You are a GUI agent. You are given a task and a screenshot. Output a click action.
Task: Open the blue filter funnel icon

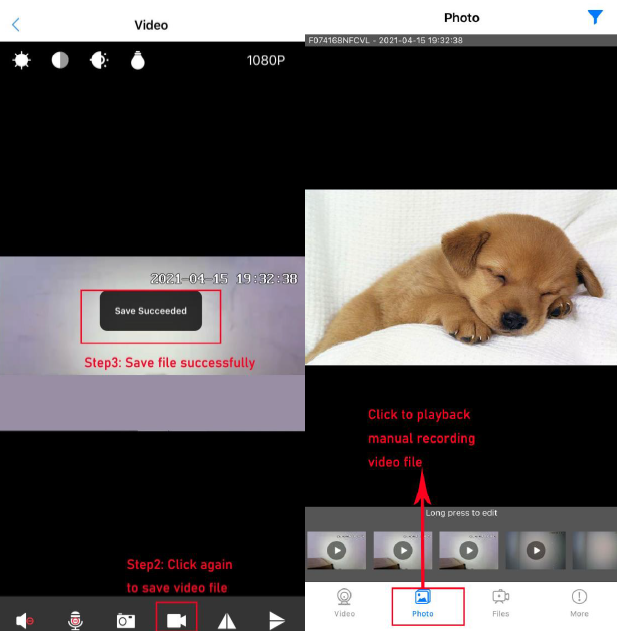point(595,17)
